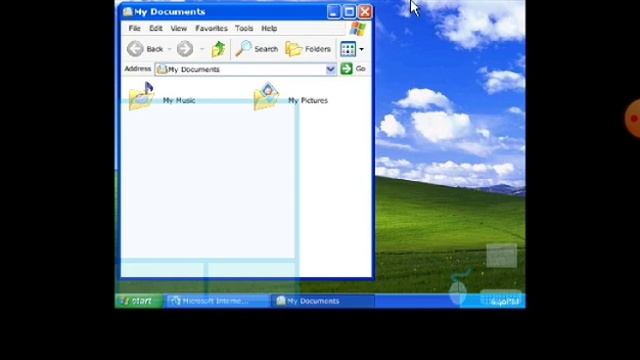Open the Back history dropdown arrow
This screenshot has width=640, height=360.
tap(169, 49)
